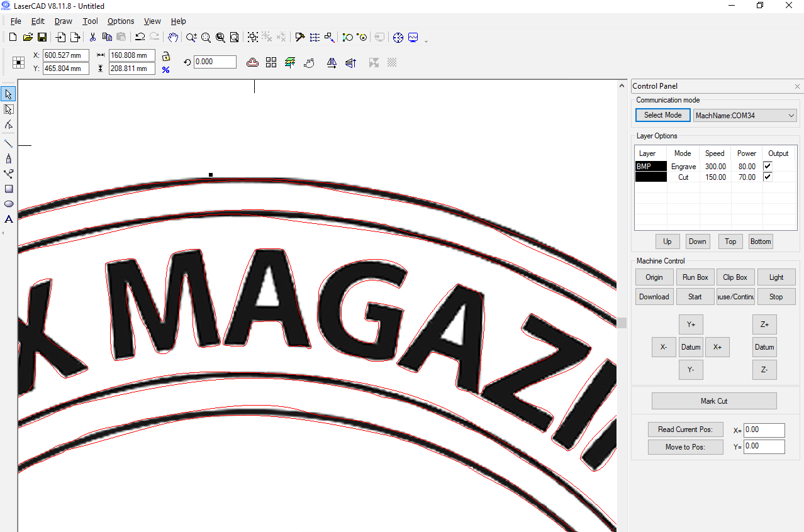Click the Save floppy disk icon
Screen dimensions: 804x532
[42, 38]
